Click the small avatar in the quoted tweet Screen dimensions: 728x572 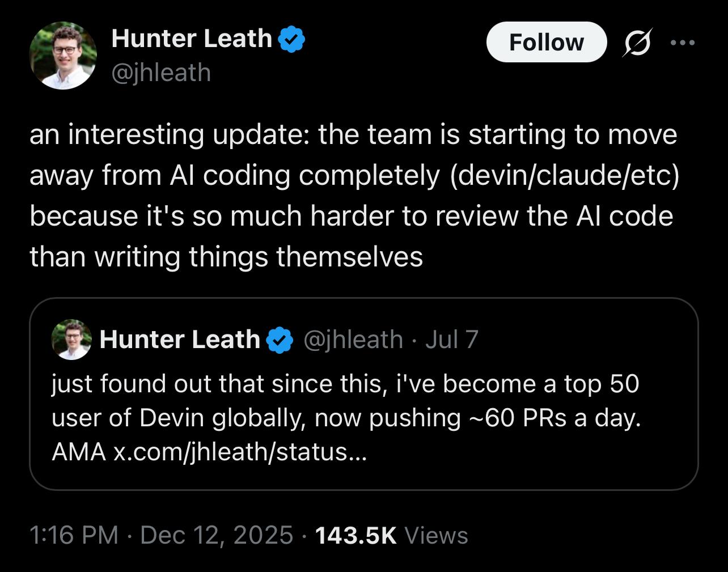pyautogui.click(x=71, y=340)
